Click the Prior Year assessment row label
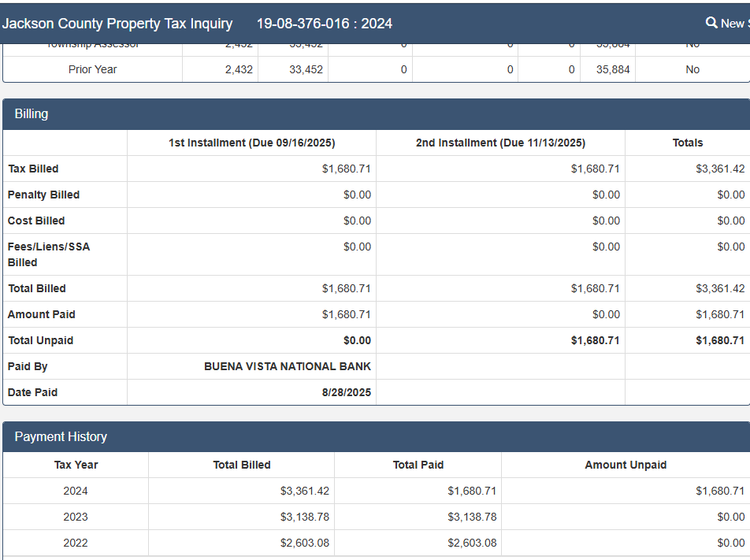This screenshot has height=560, width=750. 92,69
